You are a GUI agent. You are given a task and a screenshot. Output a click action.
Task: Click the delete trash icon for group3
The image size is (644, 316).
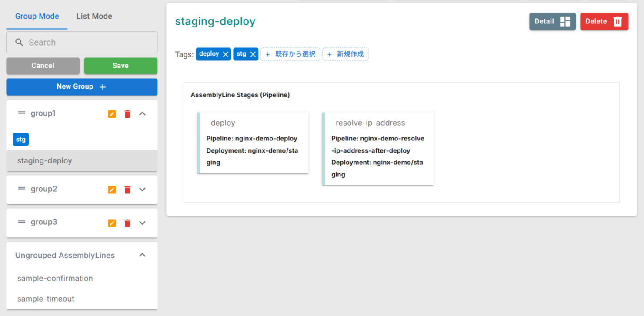[x=127, y=223]
